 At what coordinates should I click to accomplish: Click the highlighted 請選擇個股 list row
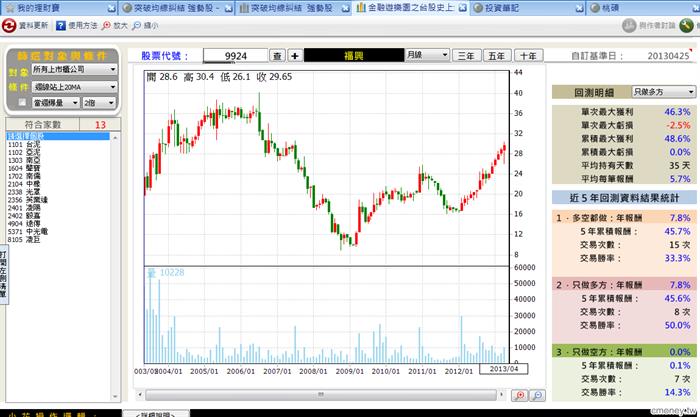[x=58, y=136]
